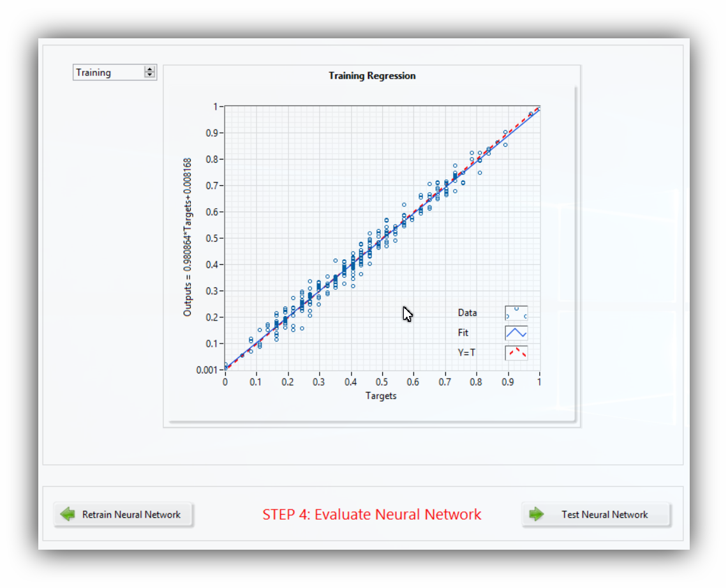The image size is (728, 588).
Task: Click the green back arrow on Retrain button
Action: [x=68, y=514]
